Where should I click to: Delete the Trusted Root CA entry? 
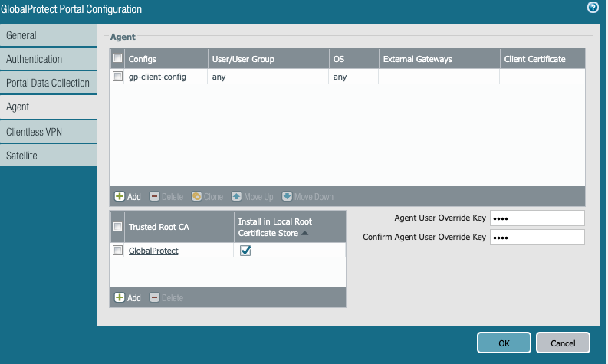[166, 297]
